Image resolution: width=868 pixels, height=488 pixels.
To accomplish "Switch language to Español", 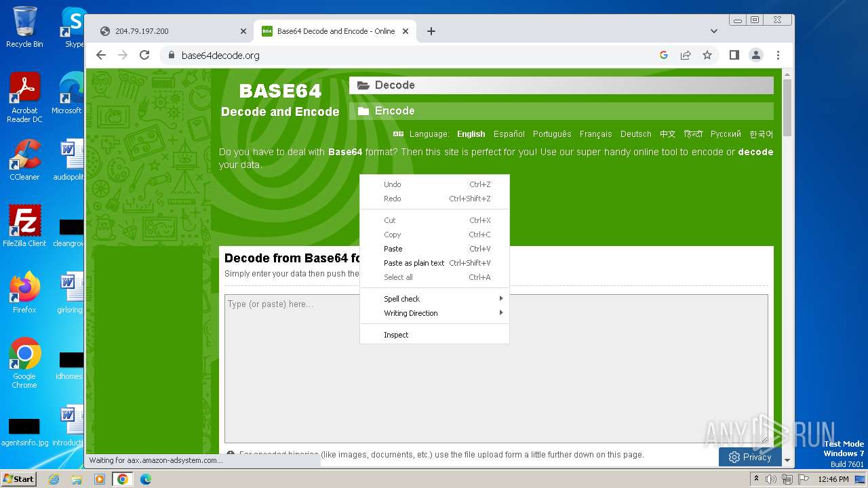I will [509, 134].
